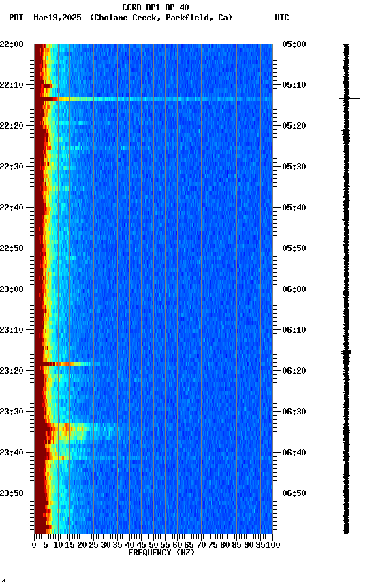Click the 06:20 UTC time label
Viewport: 376px width, 588px height.
pyautogui.click(x=294, y=371)
